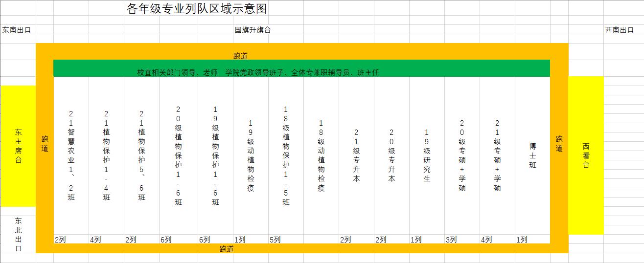Click the yellow 东主席台 block

click(x=18, y=146)
